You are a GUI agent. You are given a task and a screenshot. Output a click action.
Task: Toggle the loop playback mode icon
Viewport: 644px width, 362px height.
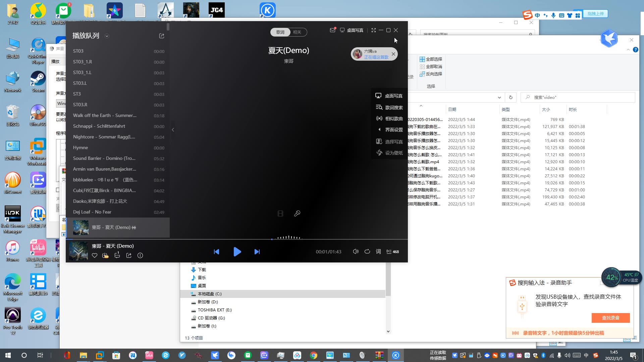(367, 252)
